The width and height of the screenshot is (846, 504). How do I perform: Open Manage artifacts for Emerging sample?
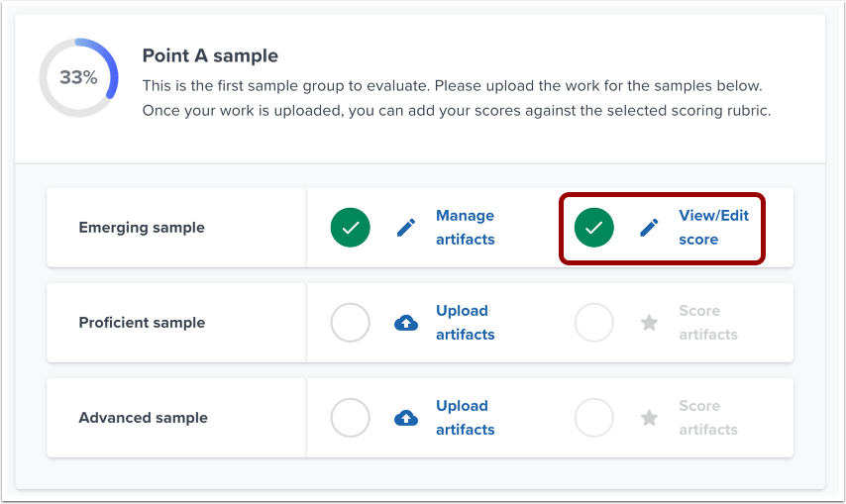click(465, 228)
